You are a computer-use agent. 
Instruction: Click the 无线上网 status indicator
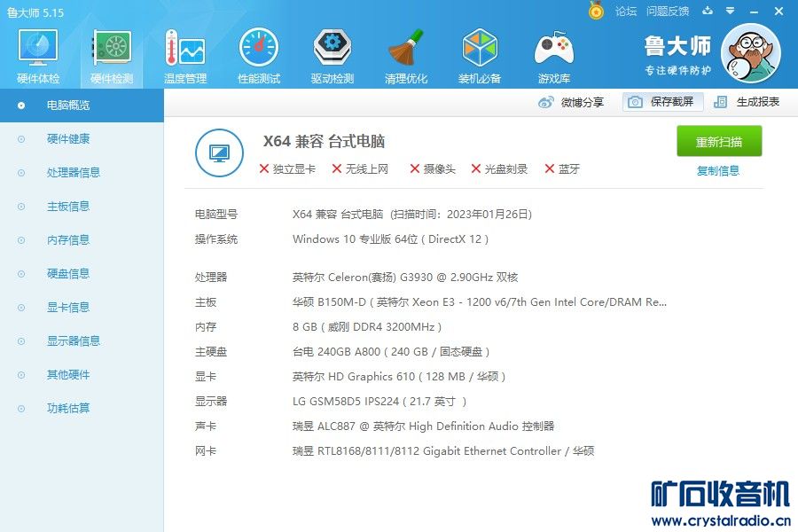(360, 169)
